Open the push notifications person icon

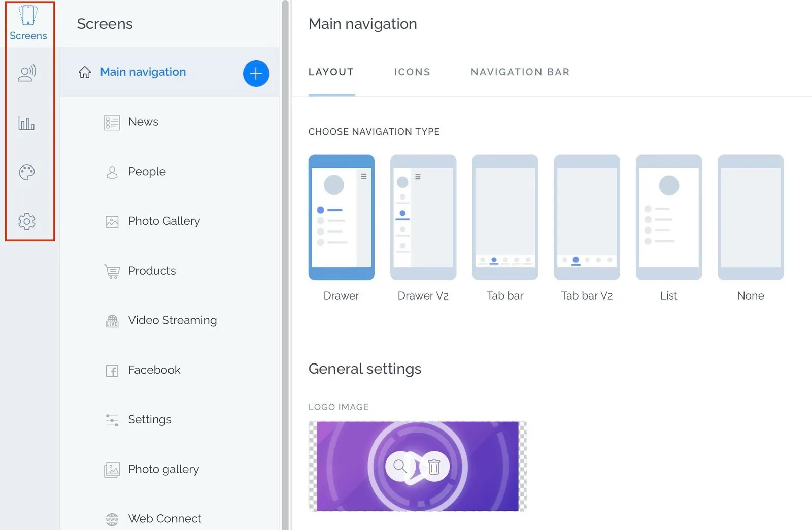[27, 73]
